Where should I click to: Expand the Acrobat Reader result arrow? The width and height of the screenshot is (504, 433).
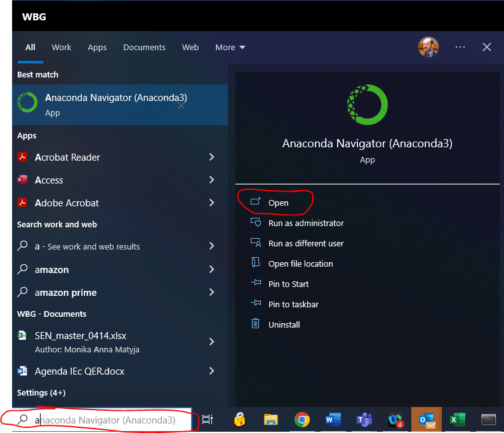click(211, 157)
